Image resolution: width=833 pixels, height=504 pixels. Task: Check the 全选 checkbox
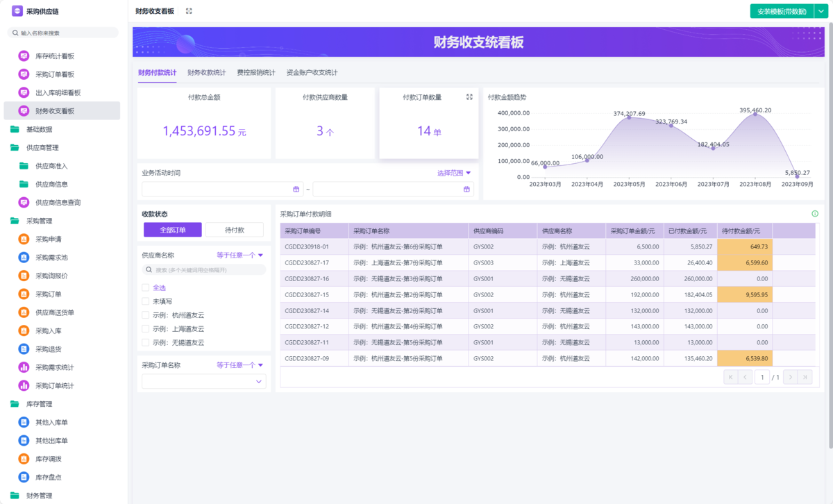[146, 287]
